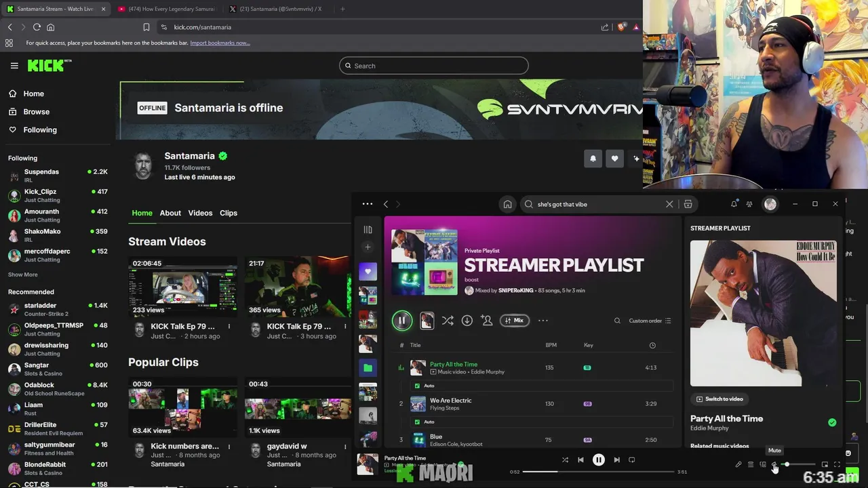Open Browse in Kick sidebar
Viewport: 868px width, 488px height.
tap(30, 112)
